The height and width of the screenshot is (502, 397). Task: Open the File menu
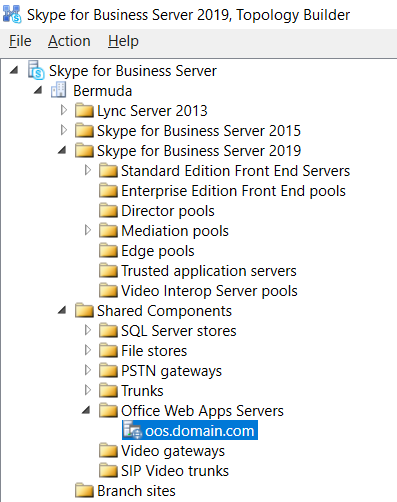pos(20,41)
